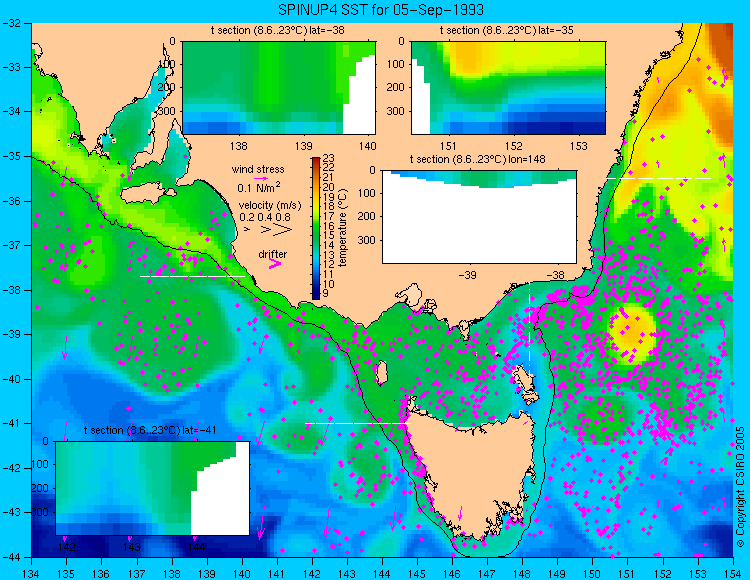This screenshot has height=580, width=750.
Task: Click the -44 tick on main latitude axis
Action: pos(11,557)
